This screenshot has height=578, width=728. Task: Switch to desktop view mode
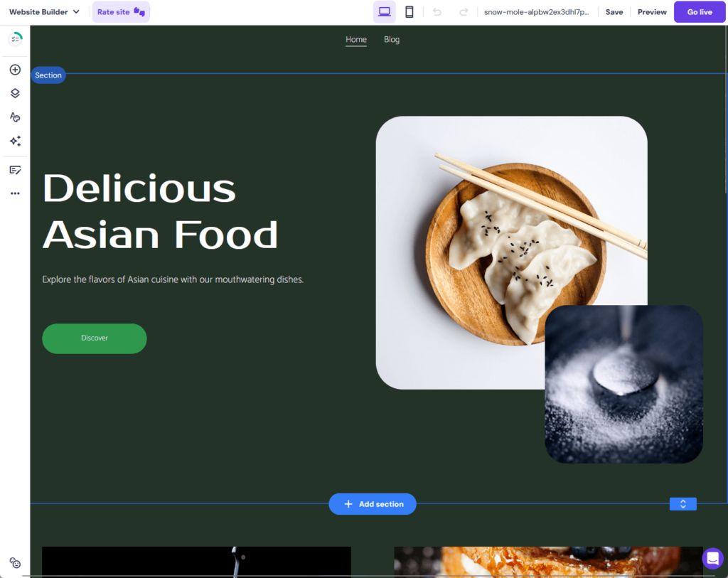point(385,12)
